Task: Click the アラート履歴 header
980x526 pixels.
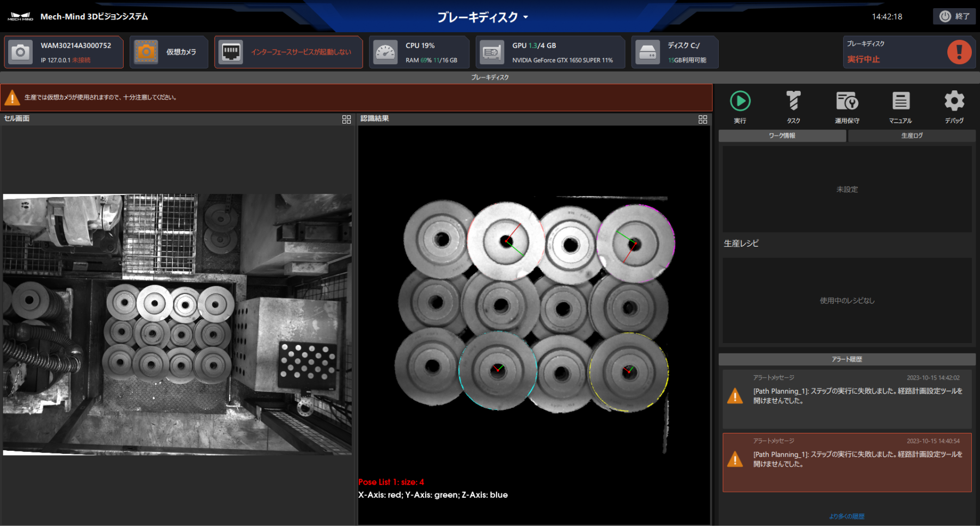Action: [x=847, y=359]
